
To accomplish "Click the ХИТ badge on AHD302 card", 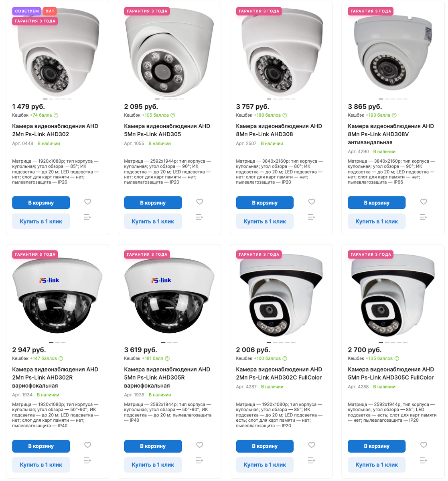I will coord(50,11).
